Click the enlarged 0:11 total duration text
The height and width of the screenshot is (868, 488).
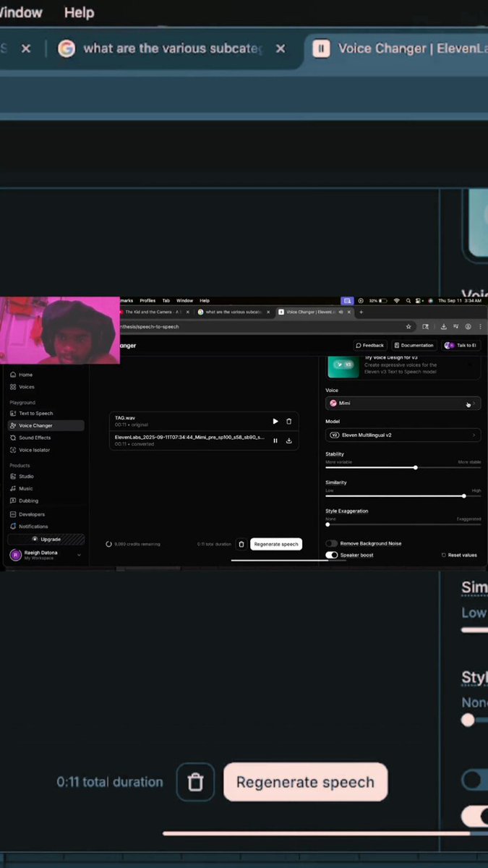(110, 782)
